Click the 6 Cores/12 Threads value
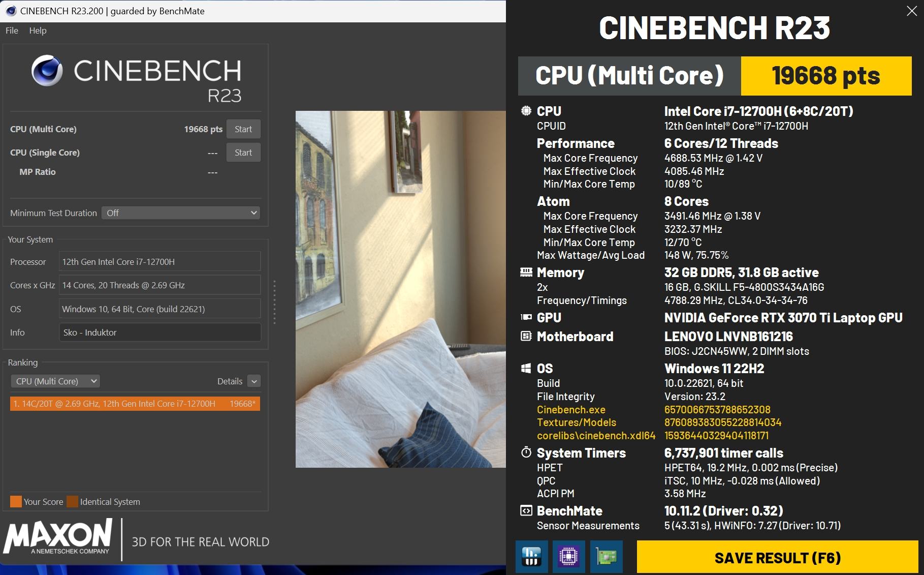Screen dimensions: 924x575 coord(721,143)
